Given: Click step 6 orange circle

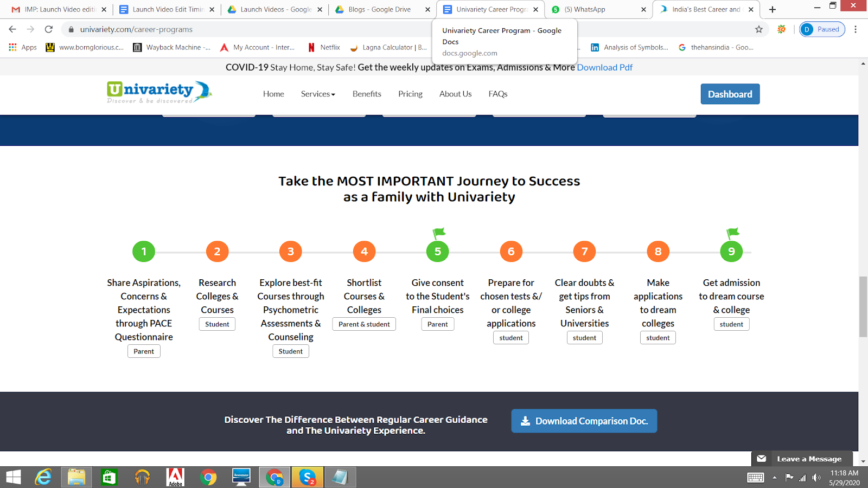Looking at the screenshot, I should click(x=511, y=251).
